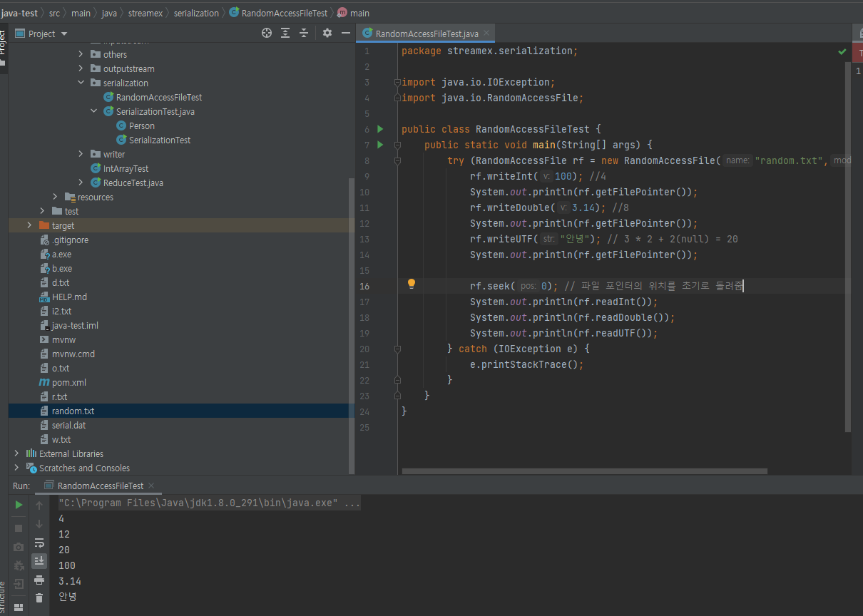Viewport: 863px width, 616px height.
Task: Click the run gutter arrow beside main method
Action: pyautogui.click(x=380, y=145)
